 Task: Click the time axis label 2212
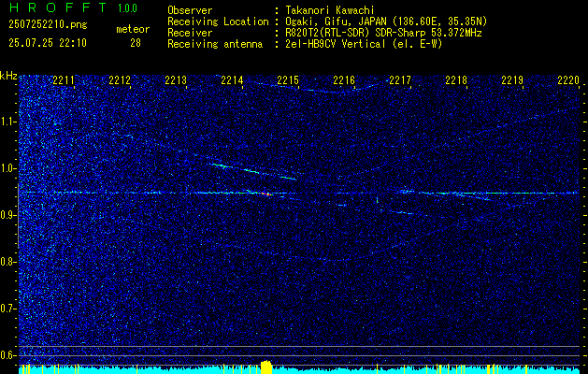(120, 80)
